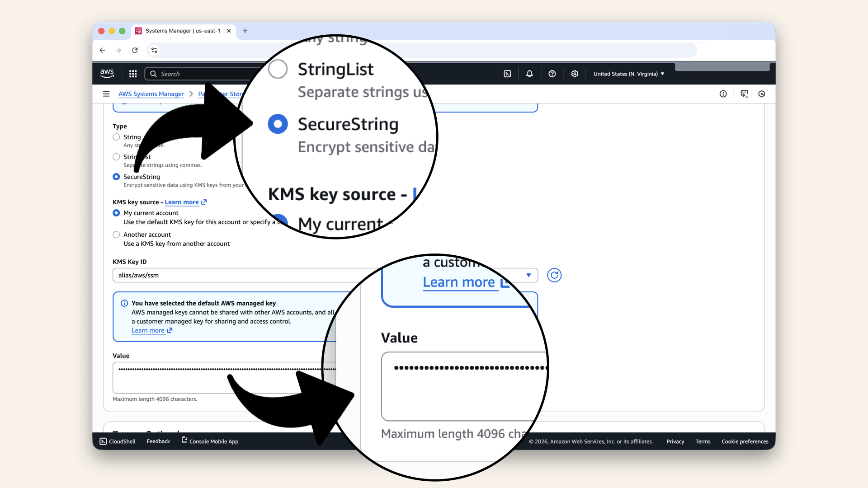
Task: Open AWS account settings gear
Action: click(575, 73)
